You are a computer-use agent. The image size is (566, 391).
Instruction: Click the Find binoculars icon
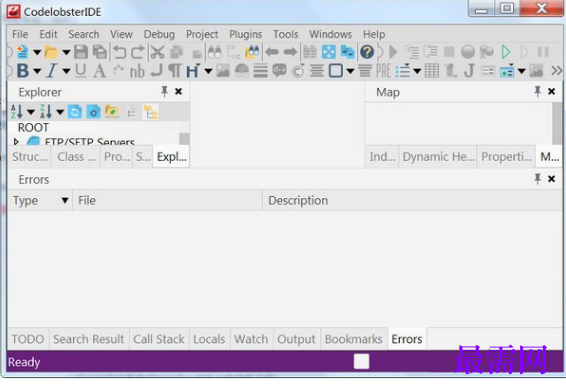tap(214, 52)
